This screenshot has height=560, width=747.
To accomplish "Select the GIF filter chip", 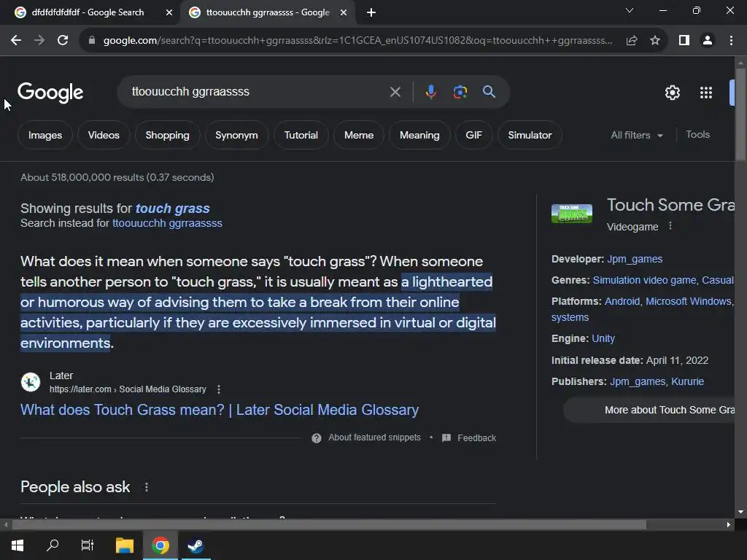I will click(473, 135).
